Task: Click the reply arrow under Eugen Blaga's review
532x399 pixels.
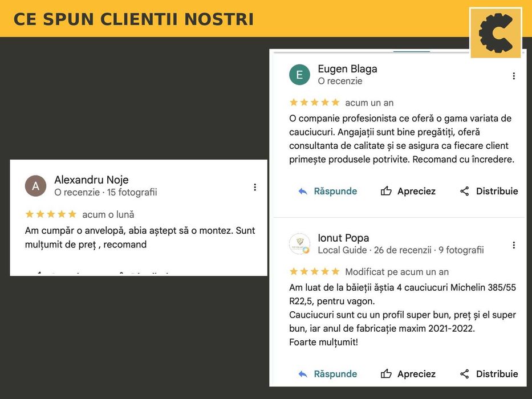Action: (x=303, y=192)
